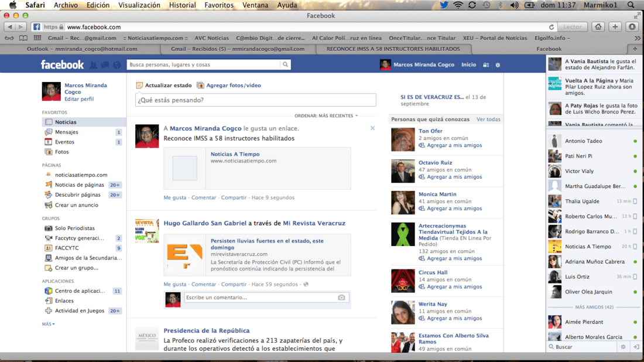The height and width of the screenshot is (362, 644).
Task: Open Circus Hall page thumbnail
Action: pos(403,281)
